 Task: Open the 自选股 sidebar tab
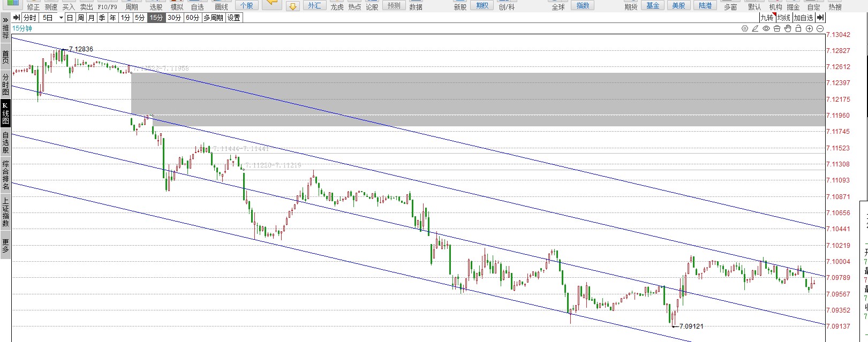click(5, 142)
